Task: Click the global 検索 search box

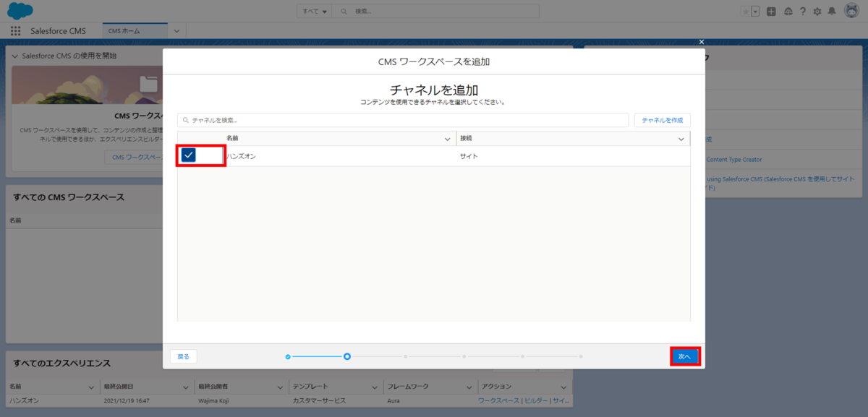Action: (x=435, y=12)
